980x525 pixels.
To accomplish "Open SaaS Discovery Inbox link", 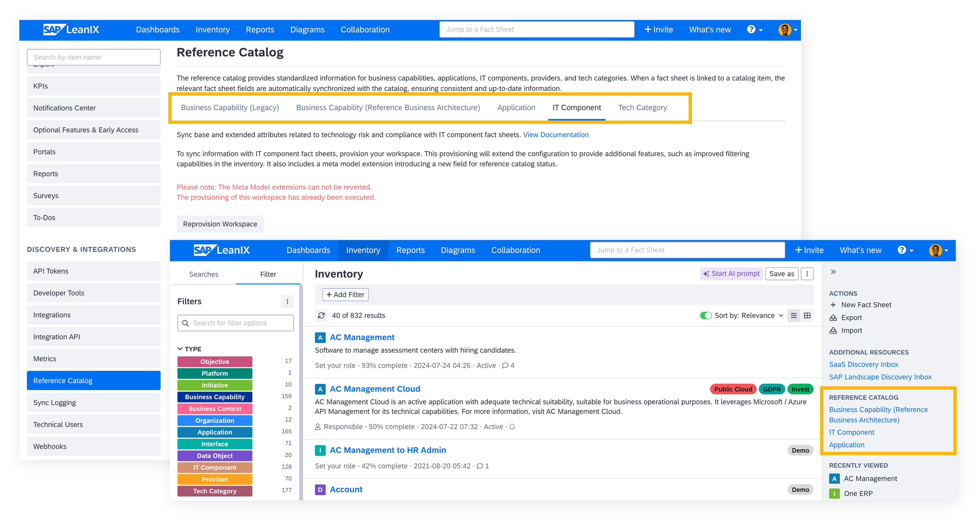I will pos(863,364).
